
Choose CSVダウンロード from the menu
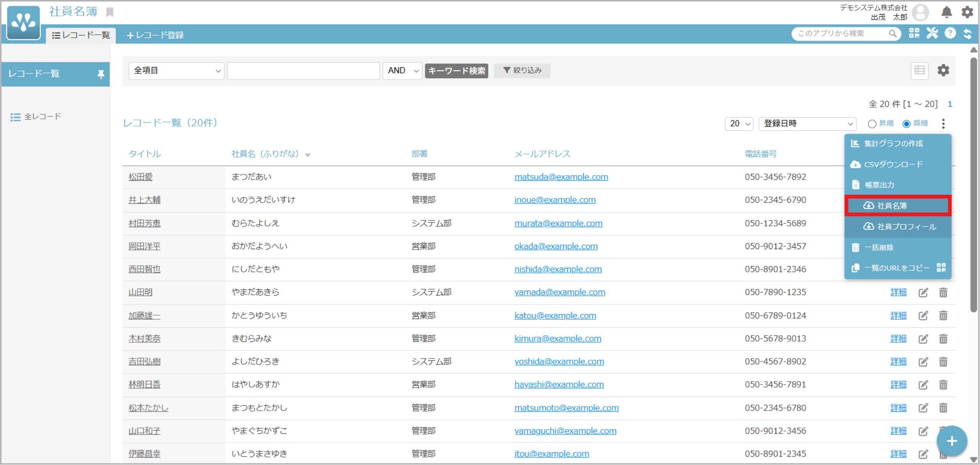coord(893,164)
